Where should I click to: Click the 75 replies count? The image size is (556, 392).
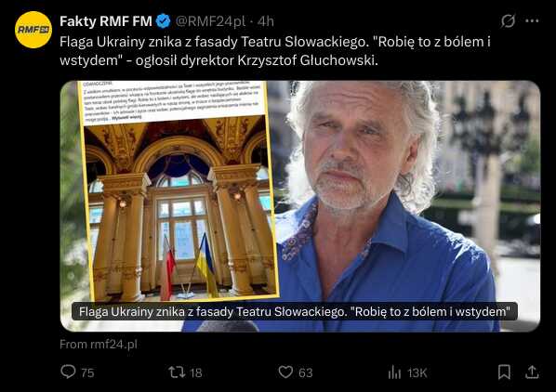(x=87, y=372)
